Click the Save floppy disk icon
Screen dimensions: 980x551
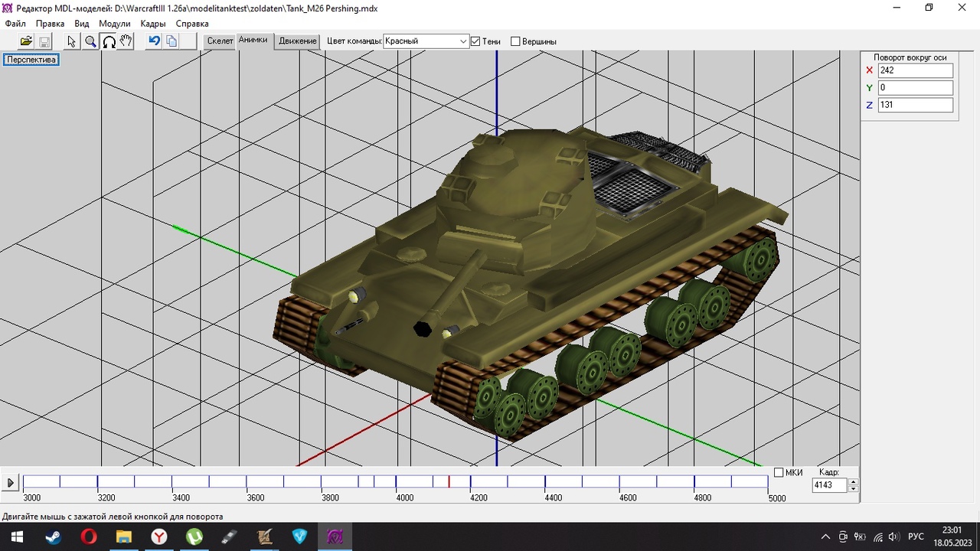coord(44,41)
